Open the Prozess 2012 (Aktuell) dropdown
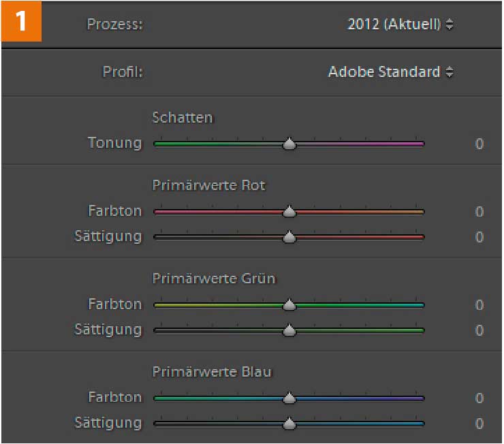This screenshot has height=444, width=504. [400, 25]
